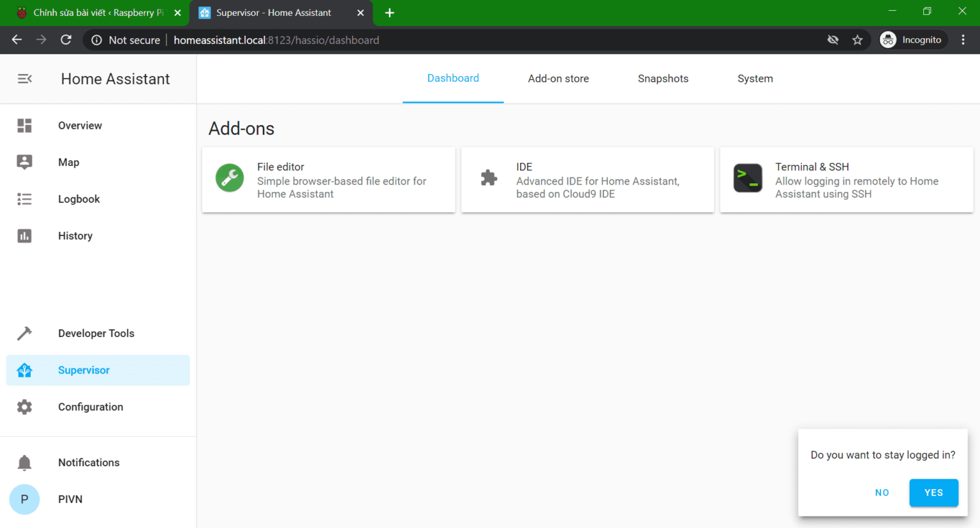This screenshot has height=528, width=980.
Task: Open Chrome's three-dot menu
Action: point(963,40)
